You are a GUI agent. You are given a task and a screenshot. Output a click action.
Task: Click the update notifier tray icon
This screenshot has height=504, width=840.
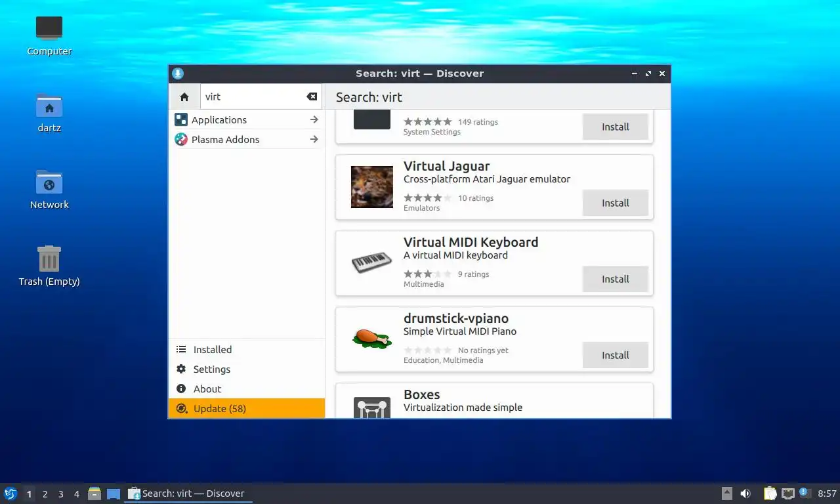click(x=805, y=493)
